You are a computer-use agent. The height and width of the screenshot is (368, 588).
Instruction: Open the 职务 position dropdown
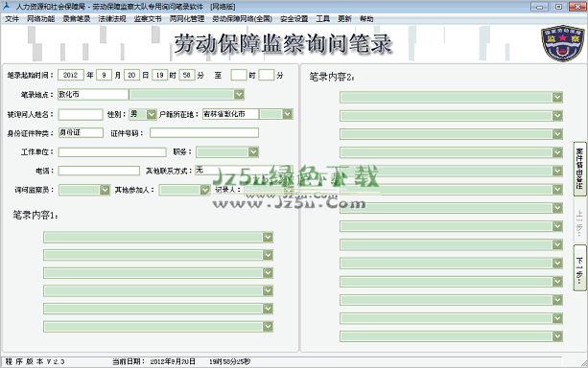tap(253, 151)
